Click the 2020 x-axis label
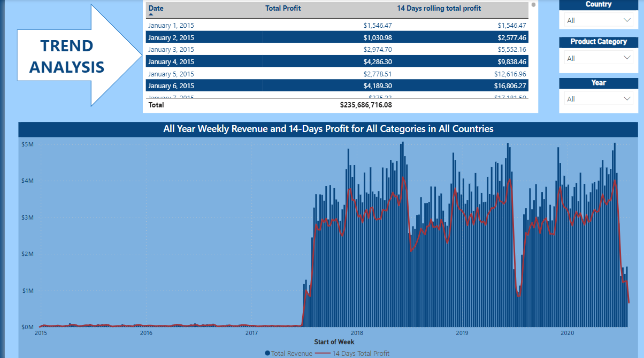The height and width of the screenshot is (358, 644). point(567,333)
